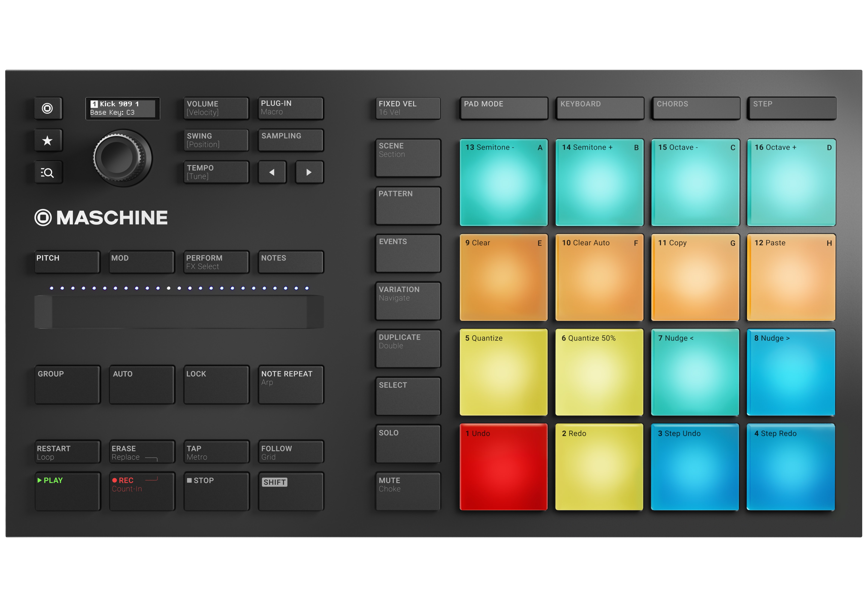
Task: Hit red pad 1 Undo
Action: pyautogui.click(x=504, y=467)
